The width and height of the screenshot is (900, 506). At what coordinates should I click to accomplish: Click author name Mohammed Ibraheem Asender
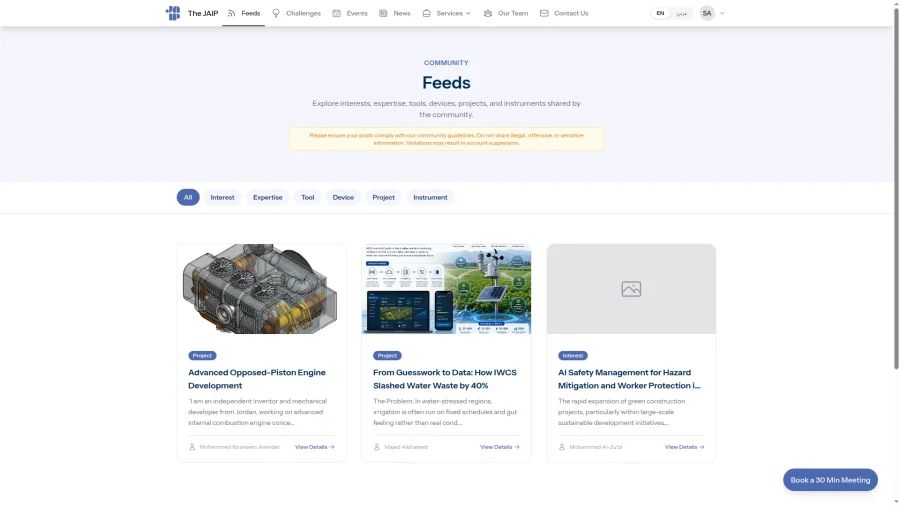(x=239, y=447)
